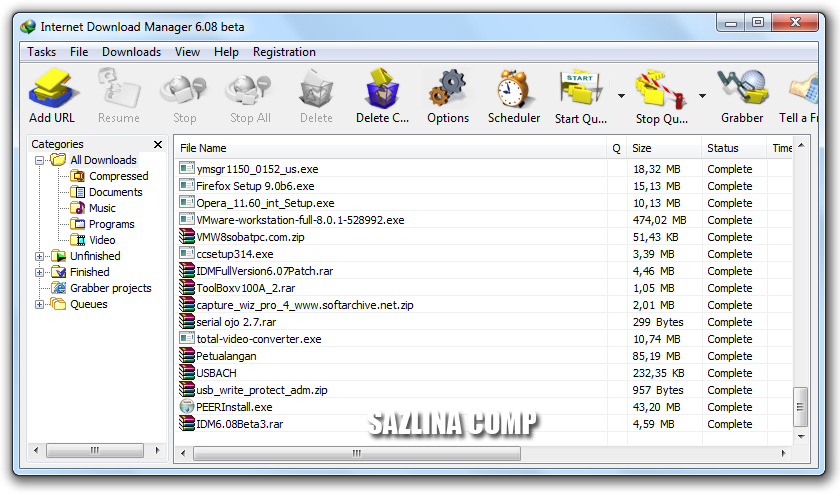This screenshot has width=840, height=496.
Task: Click the PEERInstall.exe file icon
Action: click(x=187, y=407)
